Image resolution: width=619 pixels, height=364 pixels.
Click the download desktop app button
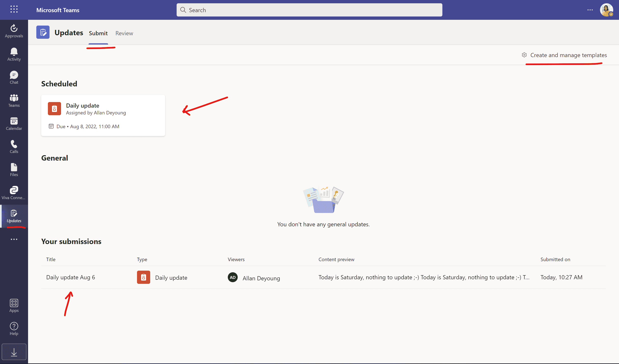(x=14, y=352)
